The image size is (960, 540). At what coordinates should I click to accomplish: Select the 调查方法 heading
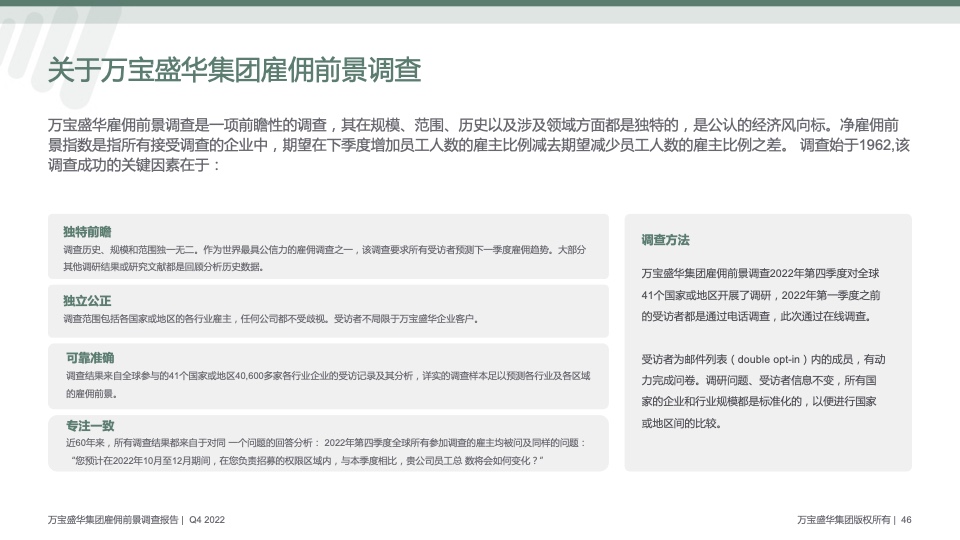(665, 241)
